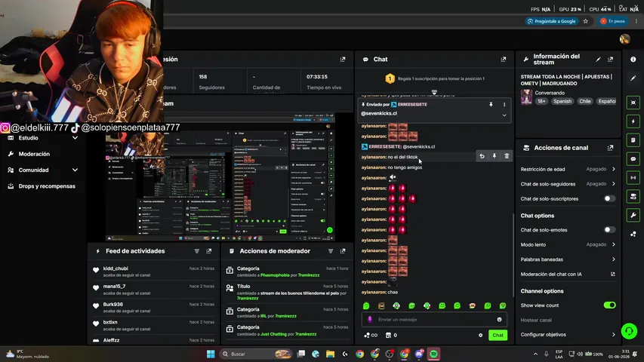Pop out the Acciones de canal panel
This screenshot has width=644, height=362.
tap(610, 148)
